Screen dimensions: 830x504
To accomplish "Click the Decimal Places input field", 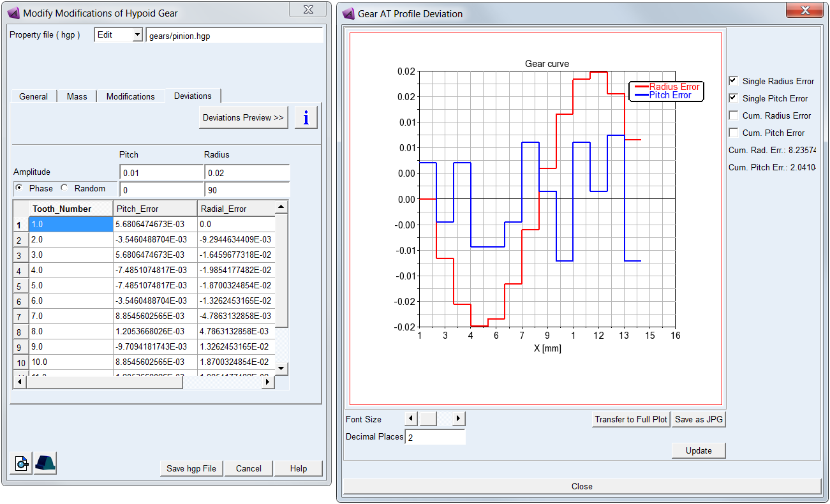I will click(435, 437).
